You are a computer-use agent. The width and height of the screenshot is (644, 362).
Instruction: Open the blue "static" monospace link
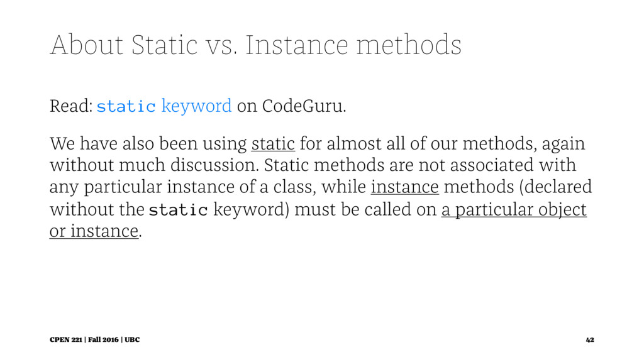126,106
